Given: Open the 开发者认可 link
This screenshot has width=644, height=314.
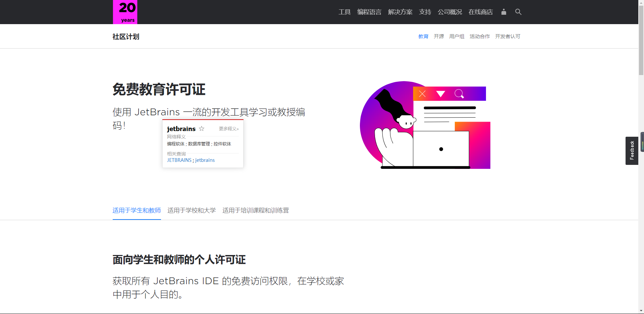Looking at the screenshot, I should click(507, 36).
